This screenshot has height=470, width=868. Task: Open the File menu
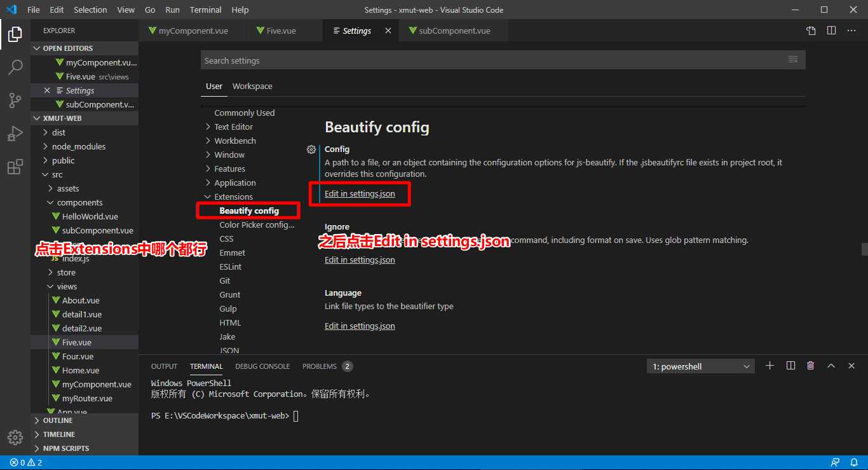34,10
